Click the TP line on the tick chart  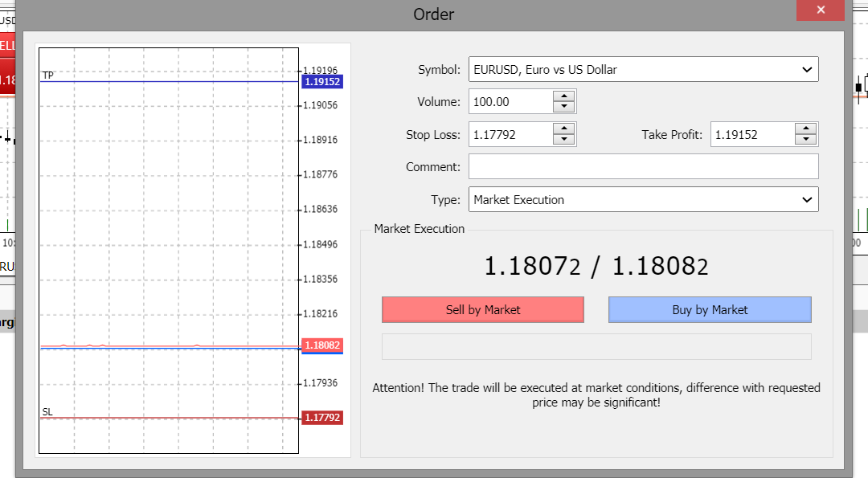pyautogui.click(x=161, y=81)
